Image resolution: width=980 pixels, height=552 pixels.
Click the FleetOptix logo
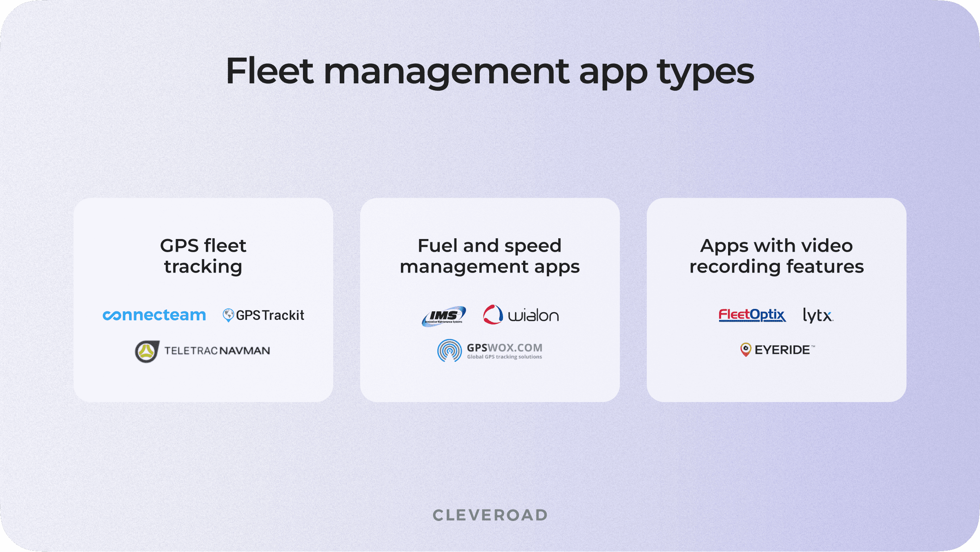point(752,315)
